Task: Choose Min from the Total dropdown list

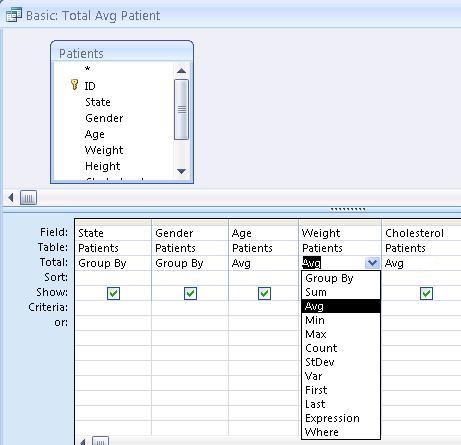Action: coord(341,320)
